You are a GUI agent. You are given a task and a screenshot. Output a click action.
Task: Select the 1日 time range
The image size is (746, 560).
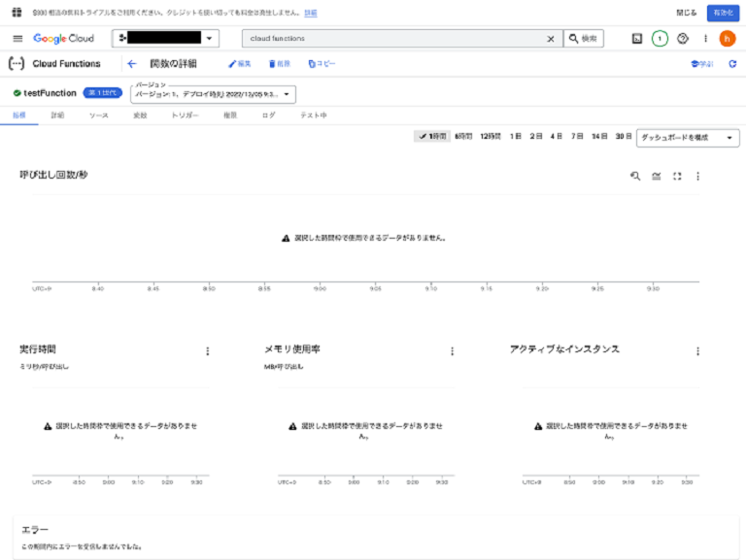point(516,137)
